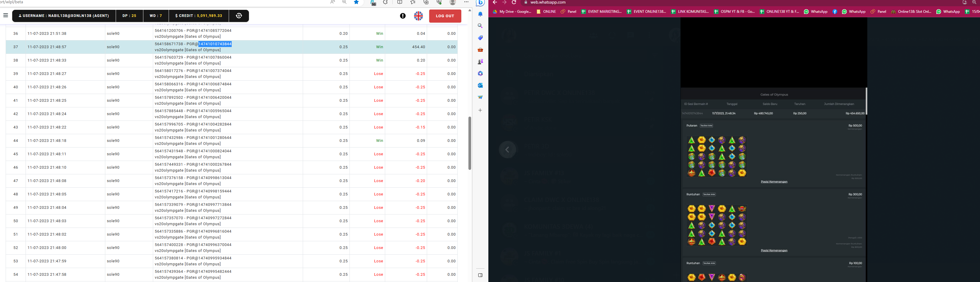Open Browser essentials heart icon

[439, 2]
